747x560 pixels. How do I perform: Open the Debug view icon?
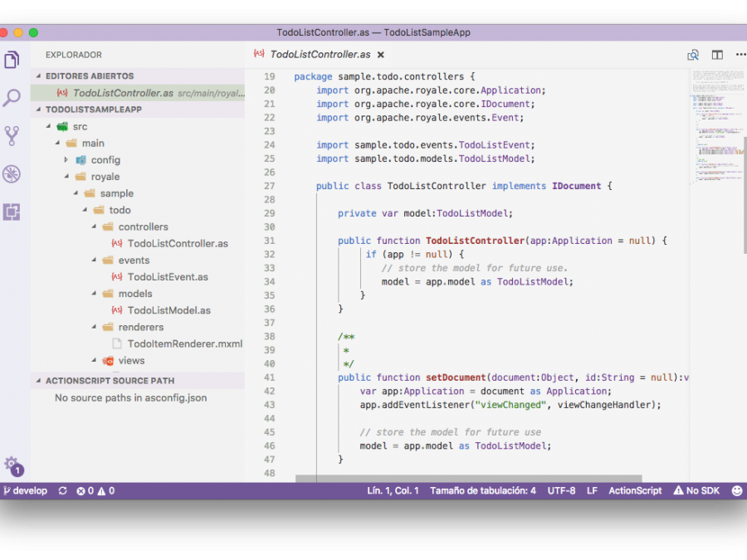click(12, 174)
